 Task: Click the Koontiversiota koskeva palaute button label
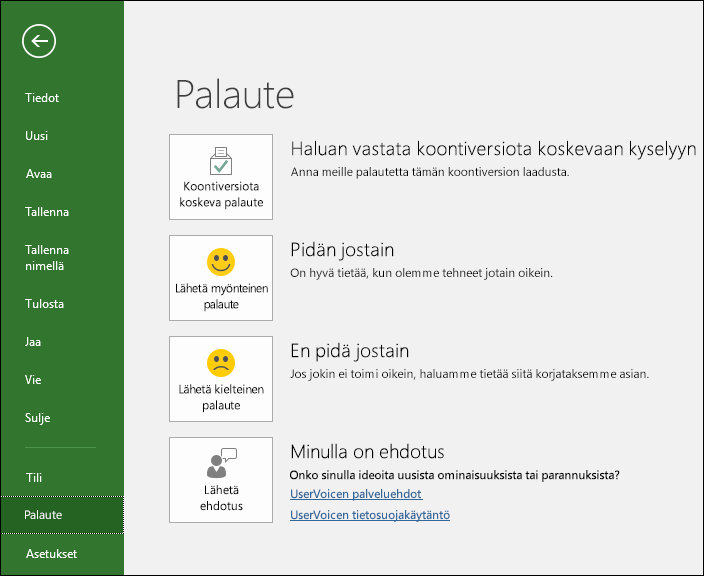pos(221,194)
